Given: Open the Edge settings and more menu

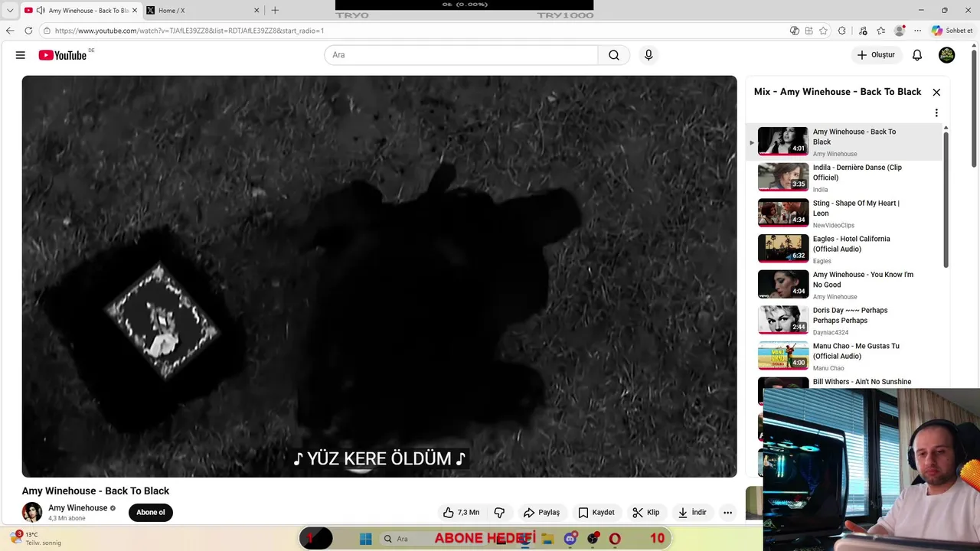Looking at the screenshot, I should tap(917, 31).
